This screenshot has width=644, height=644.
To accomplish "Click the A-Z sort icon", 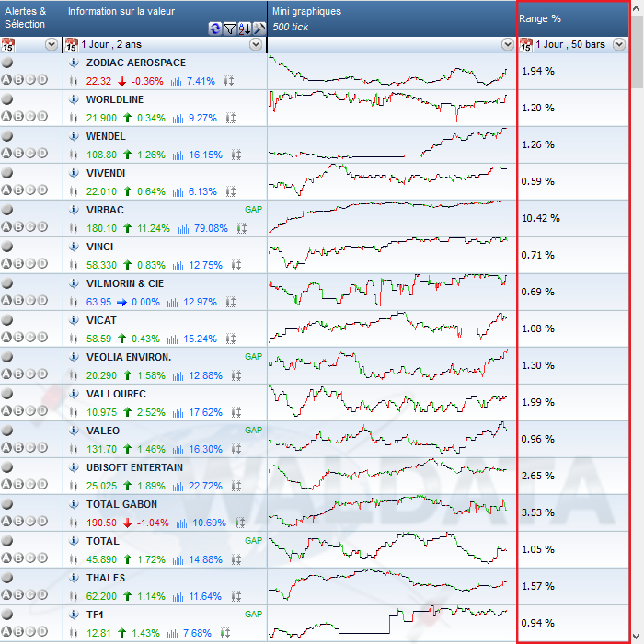I will click(x=245, y=29).
